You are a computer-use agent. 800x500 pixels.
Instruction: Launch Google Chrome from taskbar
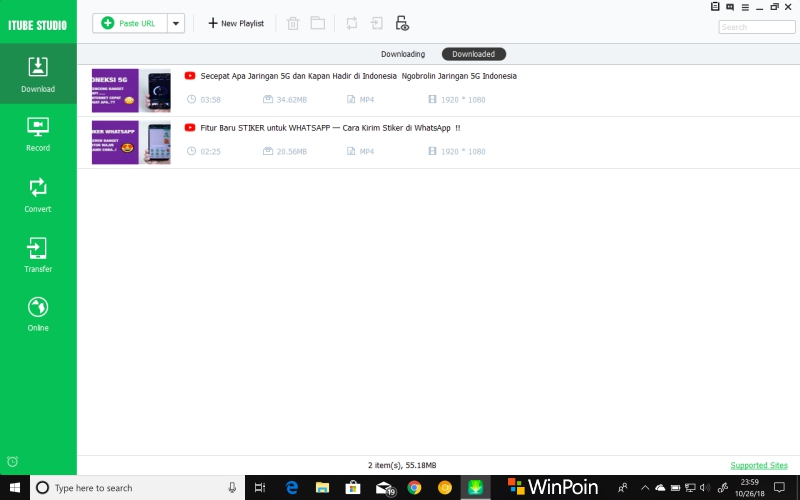[414, 488]
